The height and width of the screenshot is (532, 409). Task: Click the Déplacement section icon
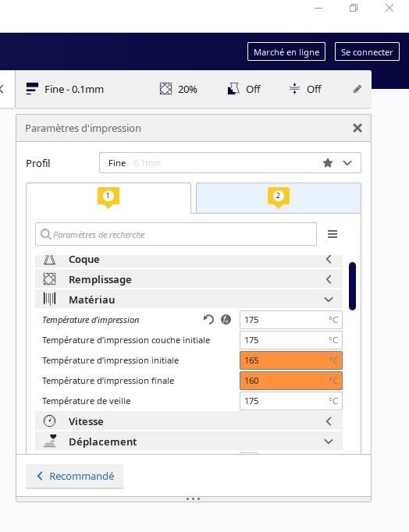pos(49,441)
